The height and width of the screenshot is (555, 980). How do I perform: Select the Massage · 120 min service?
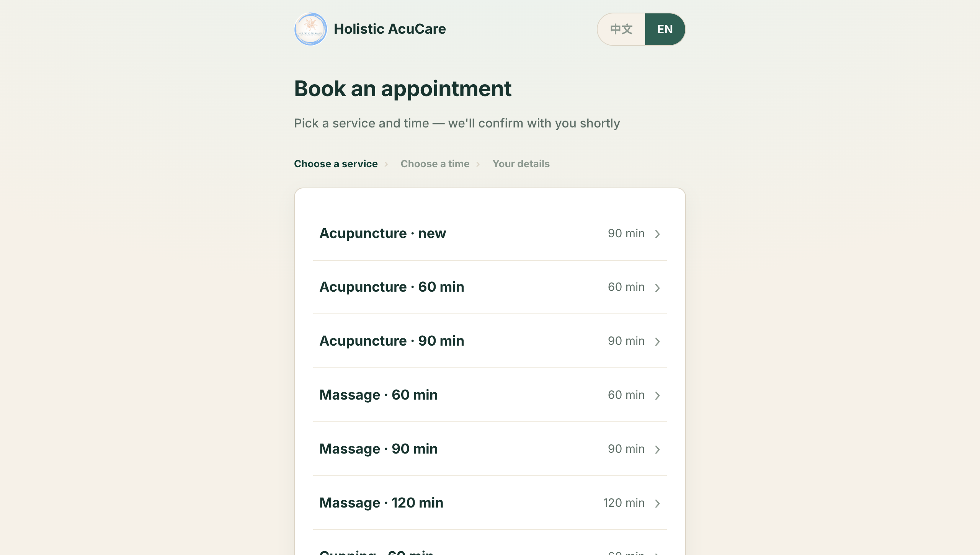[490, 503]
